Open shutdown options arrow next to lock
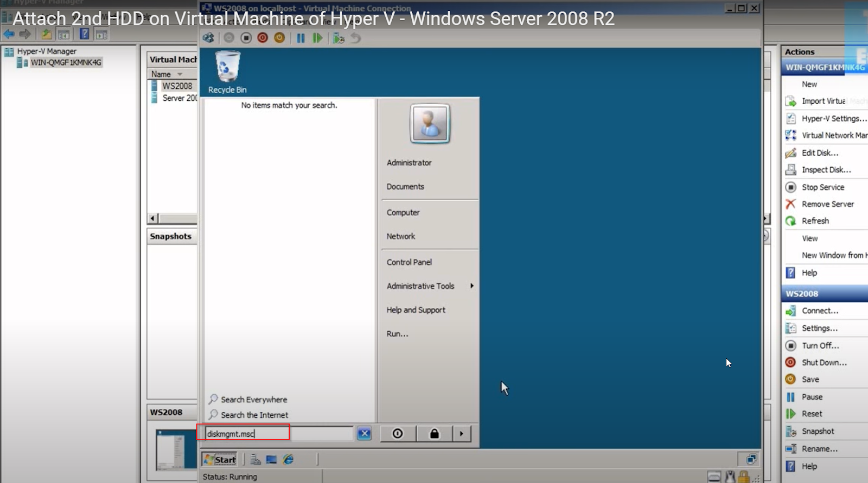The height and width of the screenshot is (483, 868). pos(462,433)
